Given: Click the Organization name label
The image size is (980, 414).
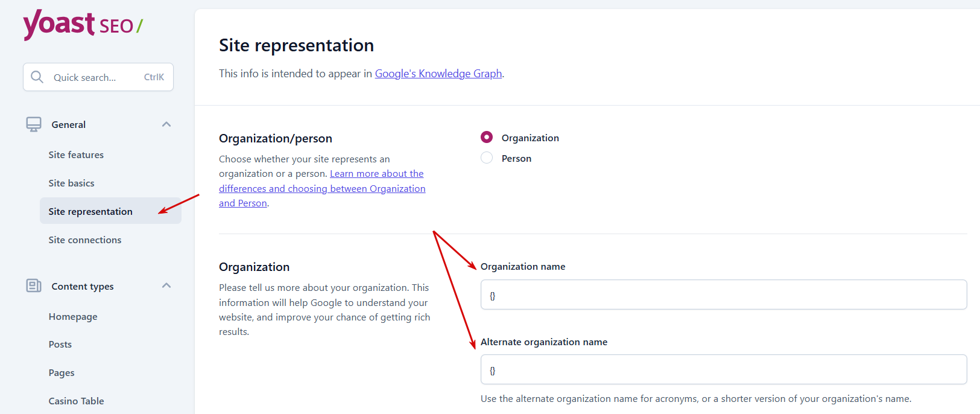Looking at the screenshot, I should point(523,267).
